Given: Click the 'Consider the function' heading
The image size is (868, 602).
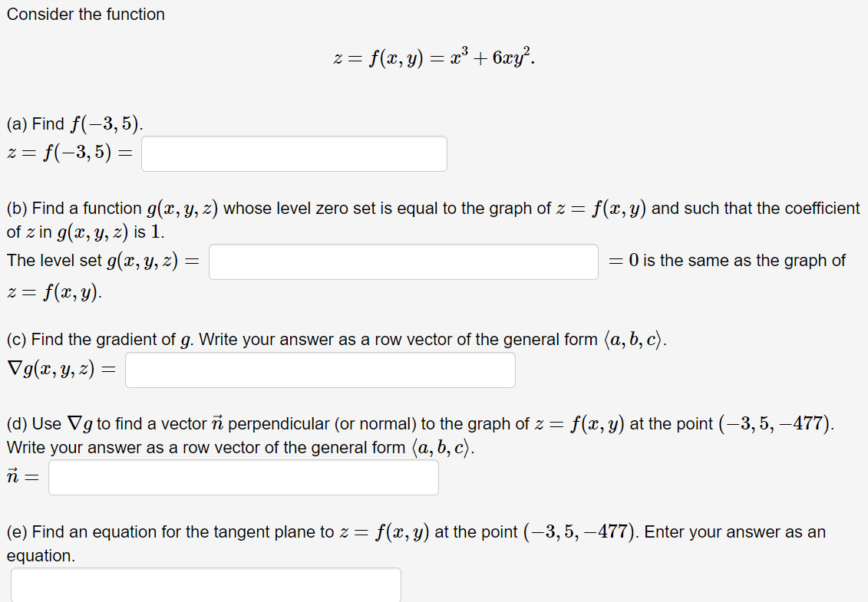Looking at the screenshot, I should point(84,14).
